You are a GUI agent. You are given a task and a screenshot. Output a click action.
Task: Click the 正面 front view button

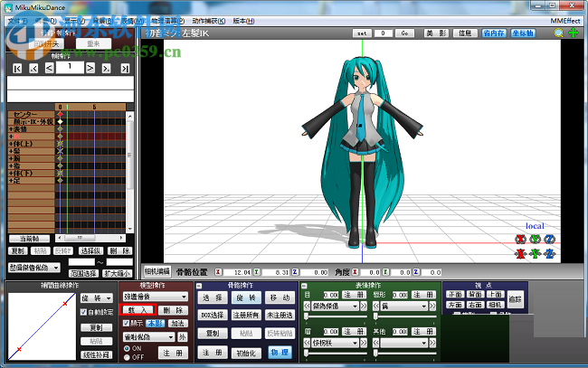coord(455,295)
